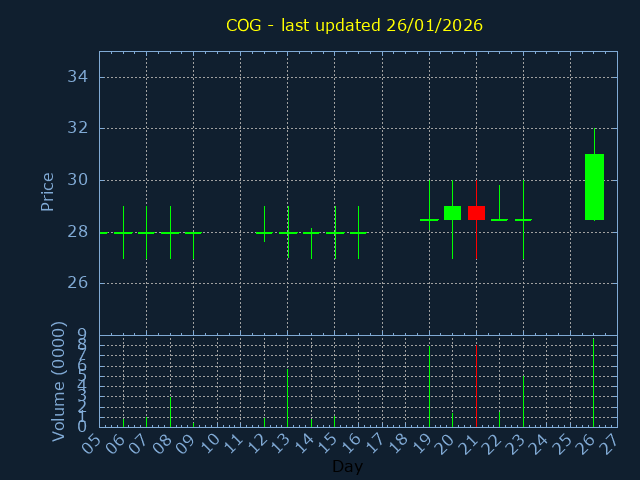Select the 16 day tick label
This screenshot has height=480, width=640.
pos(352,442)
